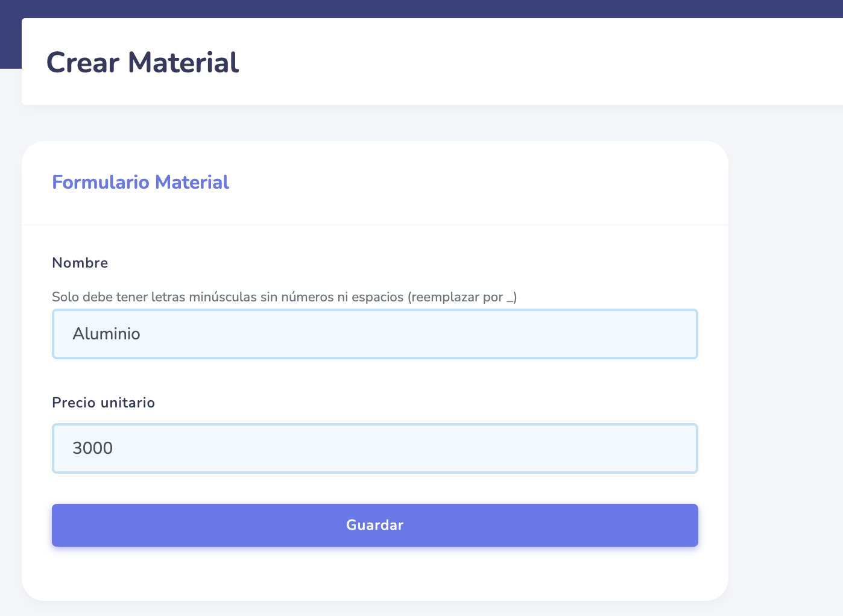Click the word Crear in page title
This screenshot has height=616, width=843.
pyautogui.click(x=83, y=63)
